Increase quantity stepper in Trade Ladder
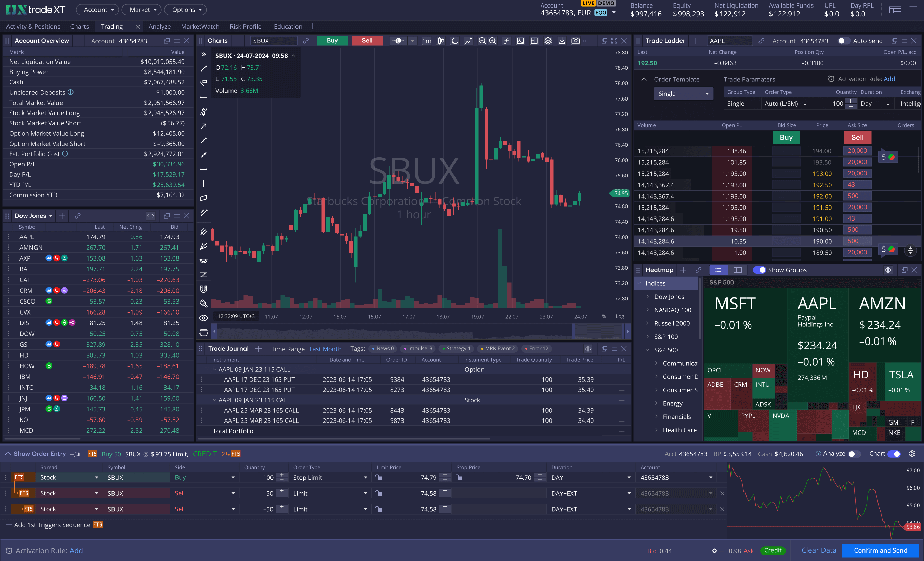This screenshot has height=561, width=924. point(850,101)
